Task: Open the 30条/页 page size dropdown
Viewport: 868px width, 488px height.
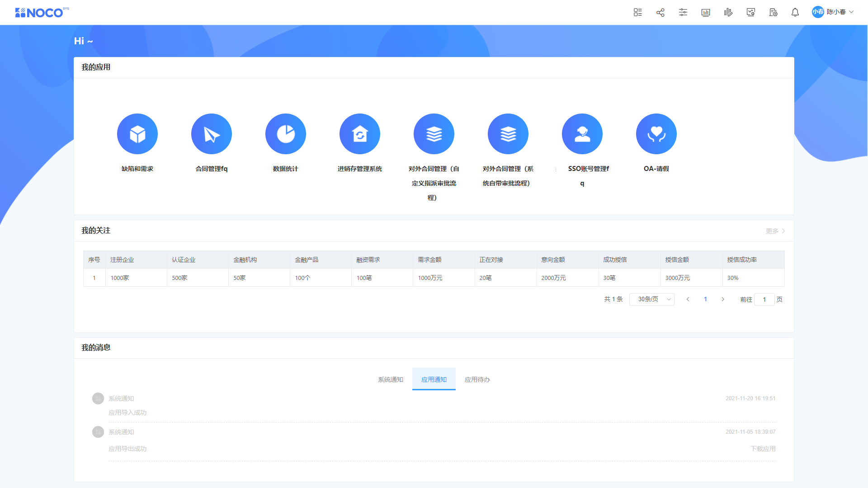Action: pos(652,299)
